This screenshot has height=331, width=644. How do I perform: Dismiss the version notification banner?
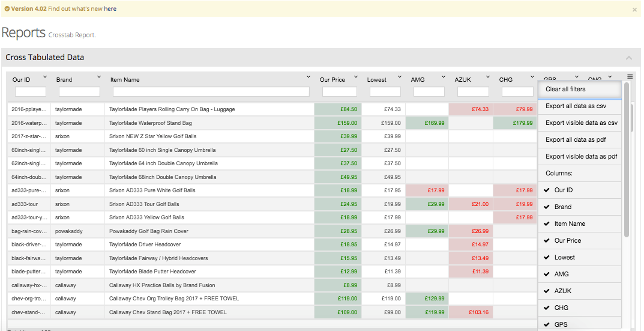tap(634, 10)
